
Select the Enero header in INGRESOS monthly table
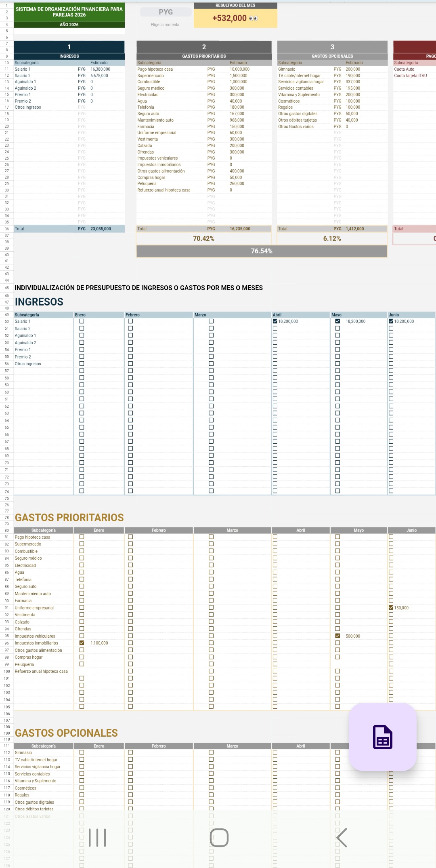[x=99, y=315]
